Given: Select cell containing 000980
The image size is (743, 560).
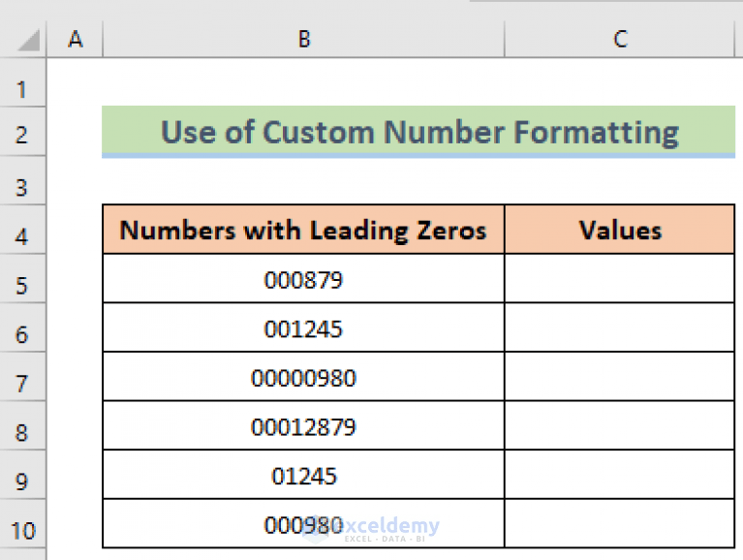Looking at the screenshot, I should 304,524.
